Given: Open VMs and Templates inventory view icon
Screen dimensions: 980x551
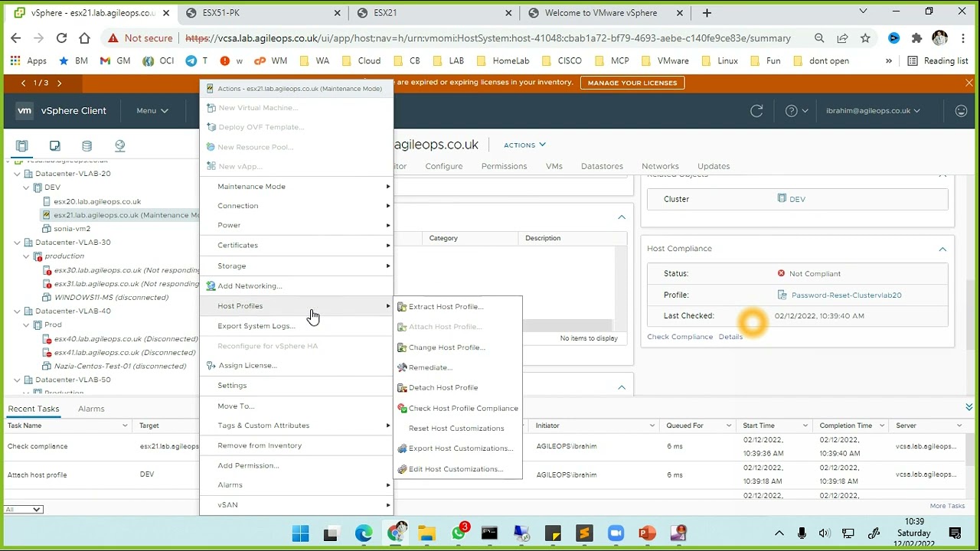Looking at the screenshot, I should (54, 145).
